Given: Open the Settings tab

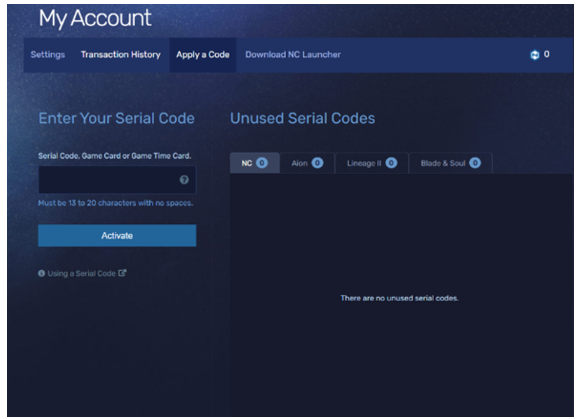Looking at the screenshot, I should pos(48,54).
